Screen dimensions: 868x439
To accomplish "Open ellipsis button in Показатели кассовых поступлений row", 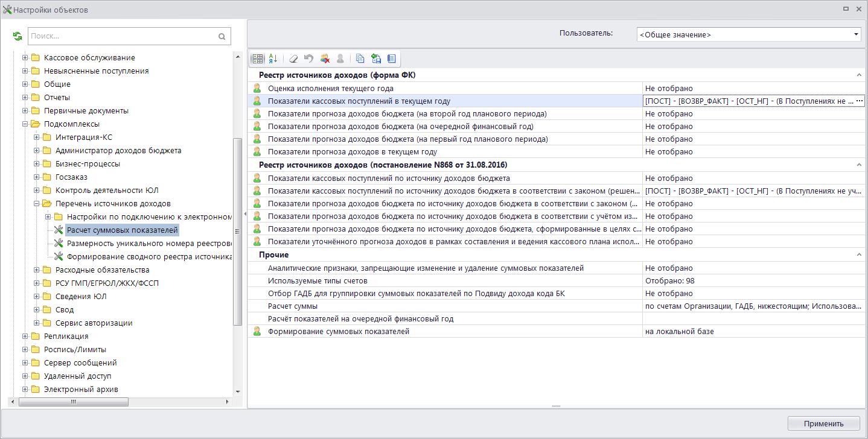I will pyautogui.click(x=860, y=101).
